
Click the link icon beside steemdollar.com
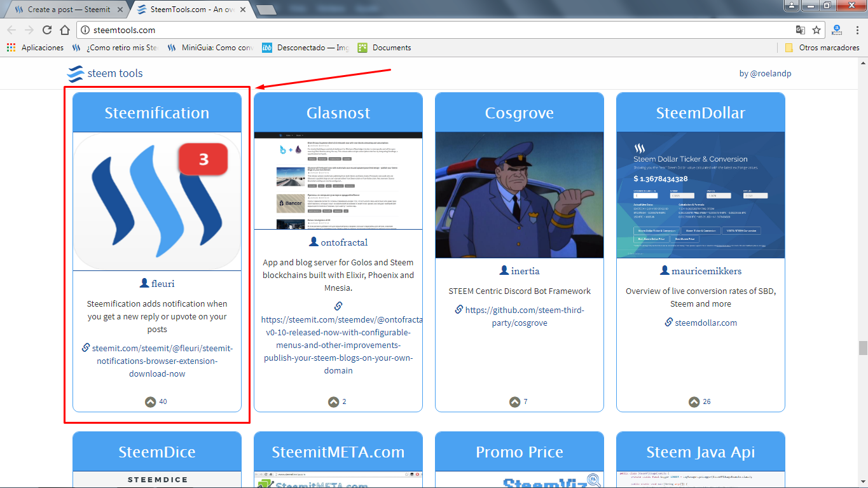[x=668, y=322]
